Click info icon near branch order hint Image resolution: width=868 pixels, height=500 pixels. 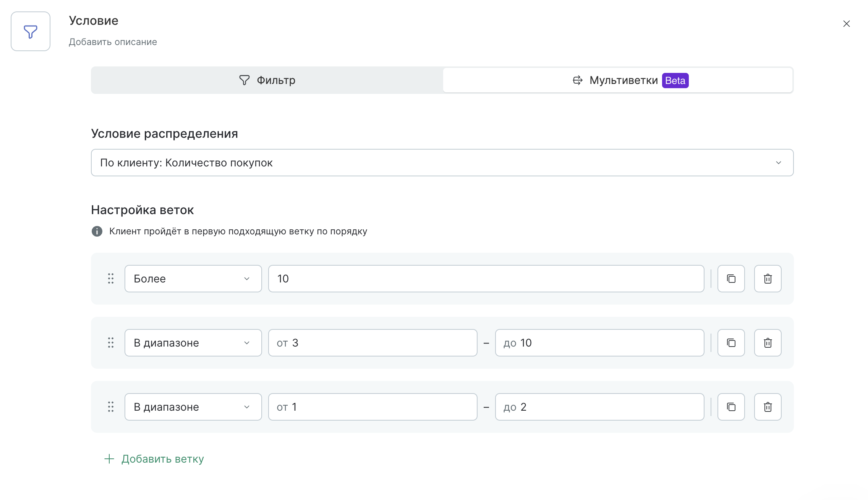[x=97, y=231]
